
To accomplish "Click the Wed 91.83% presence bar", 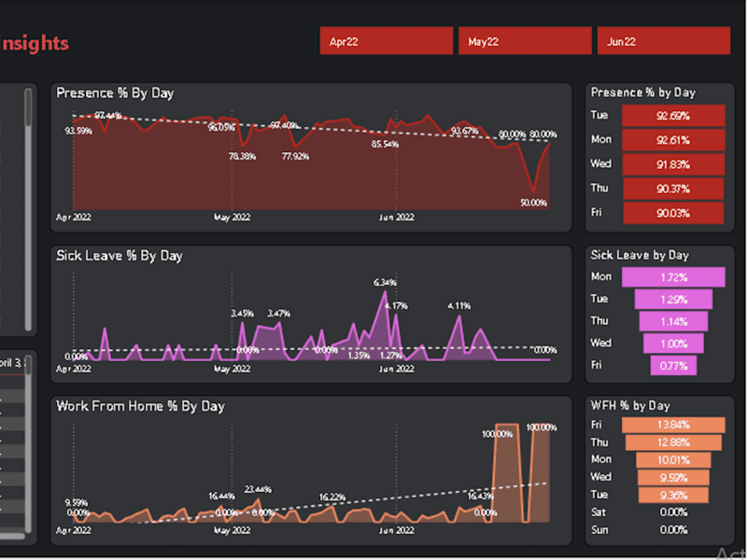I will point(673,164).
